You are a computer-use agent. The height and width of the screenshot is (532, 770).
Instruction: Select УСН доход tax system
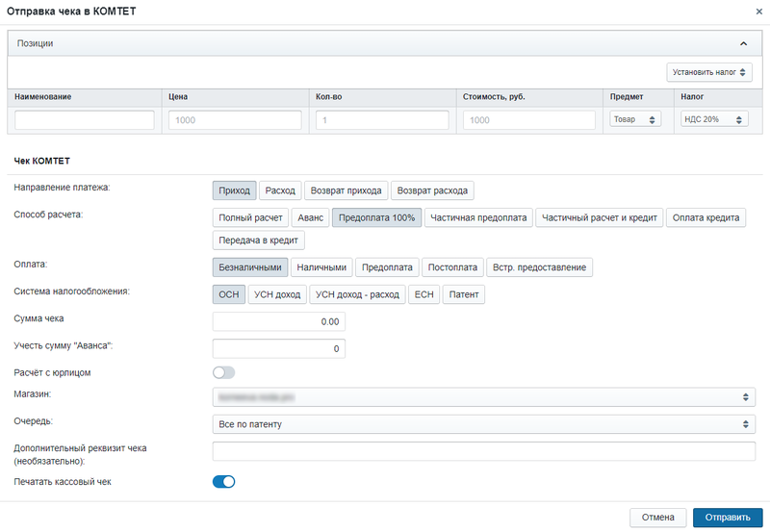point(277,294)
